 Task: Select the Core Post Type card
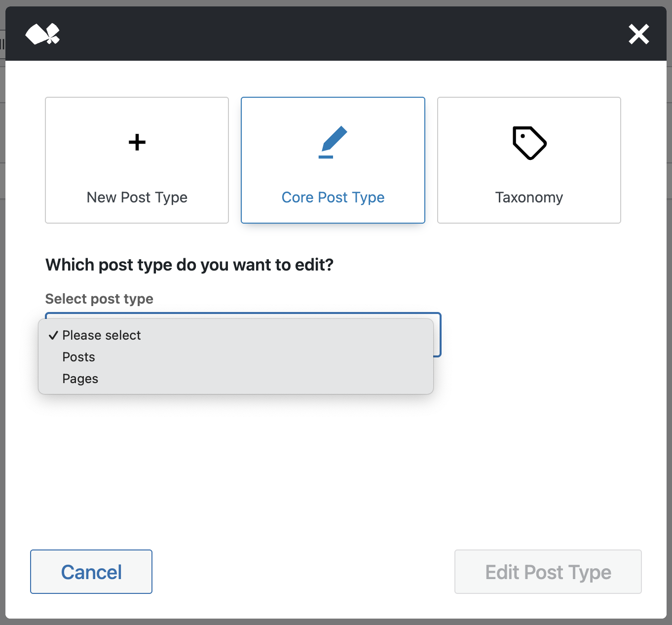pos(333,160)
